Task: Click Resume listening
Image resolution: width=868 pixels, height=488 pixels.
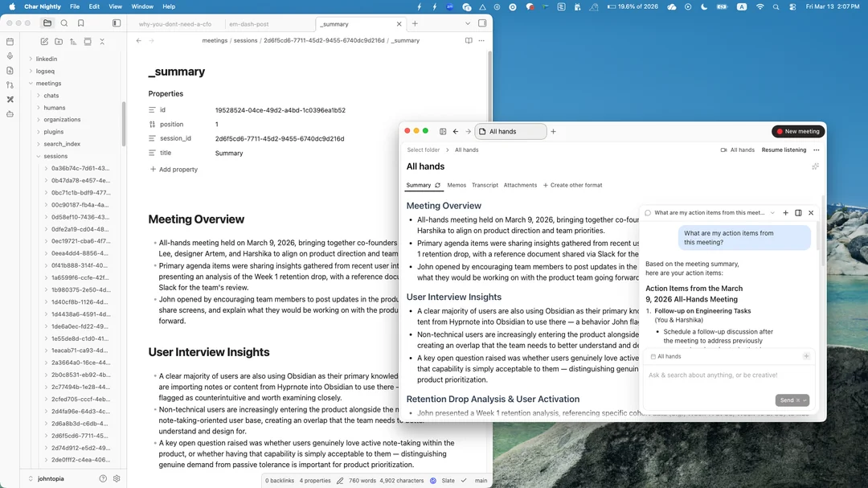Action: tap(784, 150)
